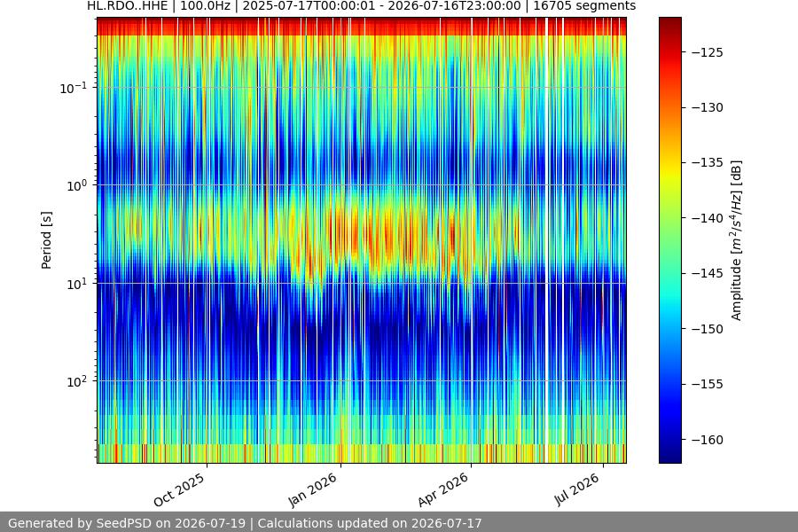
Task: Click the '−135' colorbar tick label
Action: point(707,162)
